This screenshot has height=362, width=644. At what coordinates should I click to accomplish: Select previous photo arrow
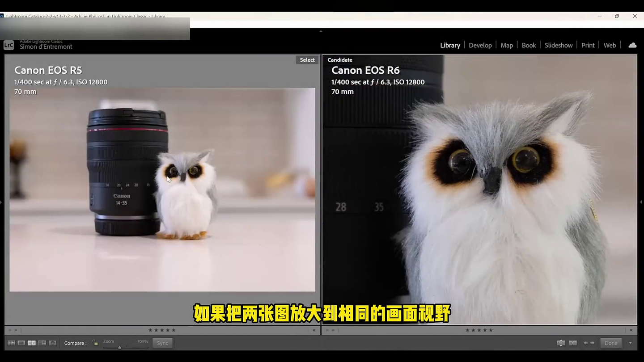pyautogui.click(x=586, y=343)
